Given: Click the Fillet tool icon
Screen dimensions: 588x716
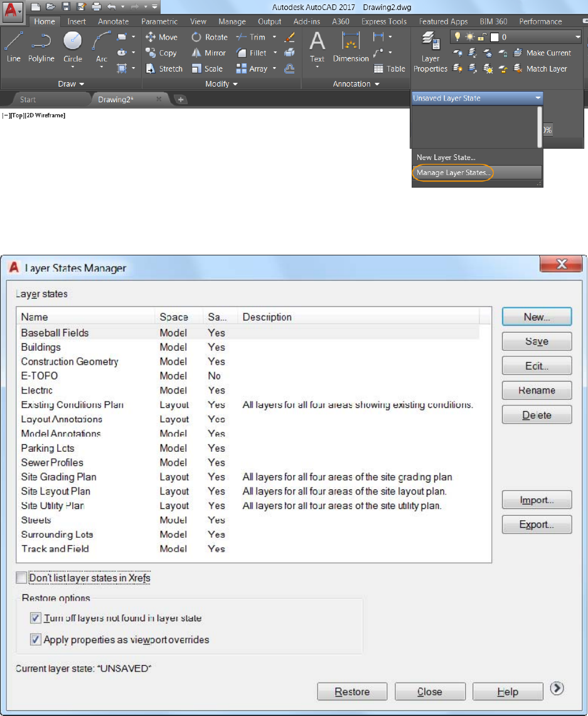Looking at the screenshot, I should coord(242,53).
